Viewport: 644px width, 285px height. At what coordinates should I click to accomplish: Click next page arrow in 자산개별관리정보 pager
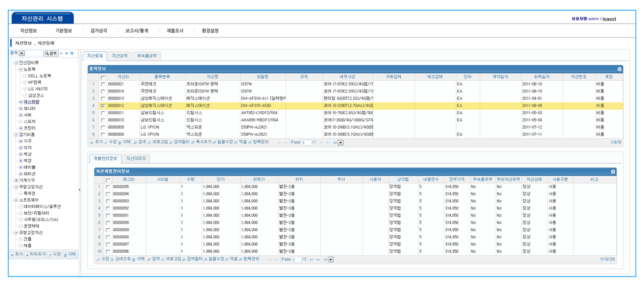312,259
